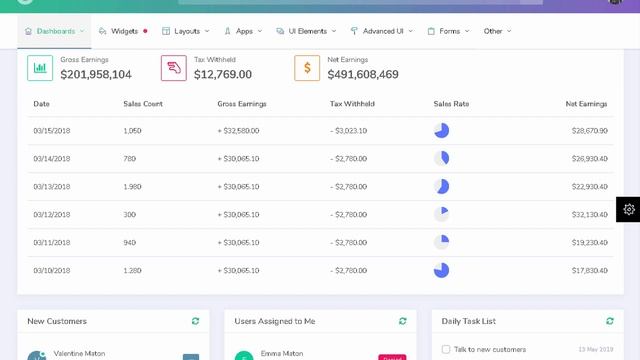The height and width of the screenshot is (360, 640).
Task: Click the $12,769.00 tax withheld total
Action: (x=223, y=74)
